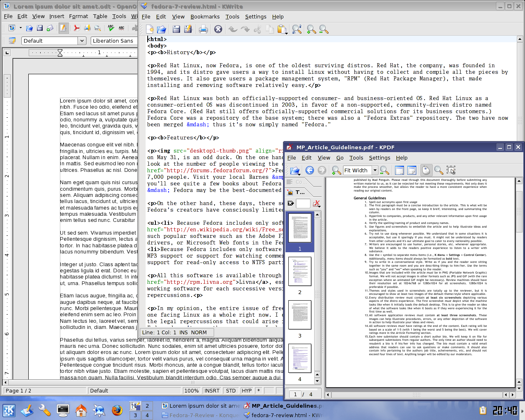
Task: Expand the KWrite paste history arrow
Action: click(x=286, y=33)
